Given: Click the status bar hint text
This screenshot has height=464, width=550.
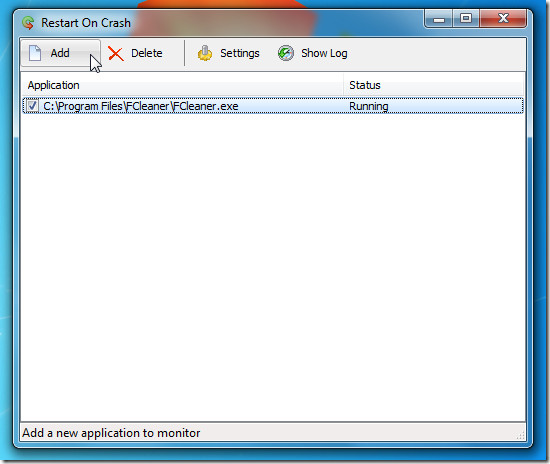Looking at the screenshot, I should coord(111,433).
